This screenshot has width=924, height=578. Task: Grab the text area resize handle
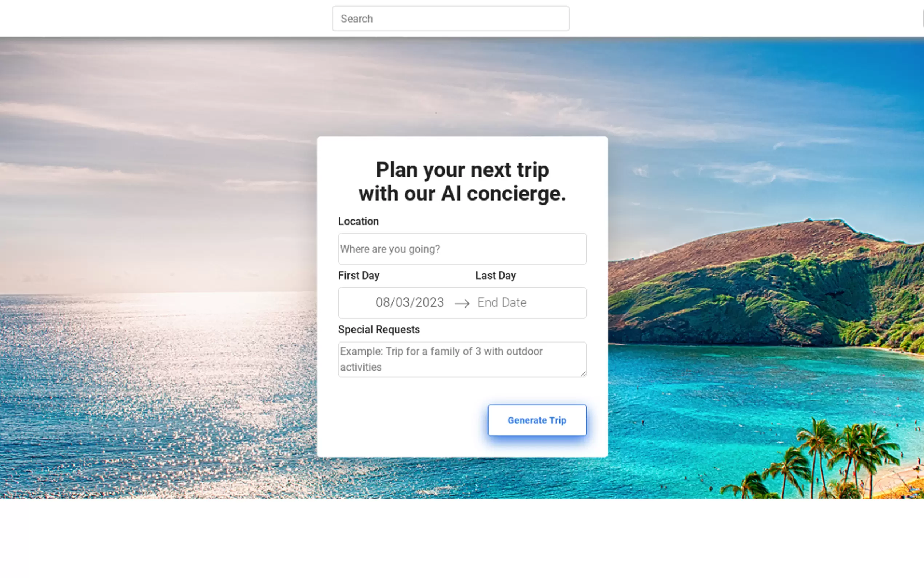pos(583,374)
